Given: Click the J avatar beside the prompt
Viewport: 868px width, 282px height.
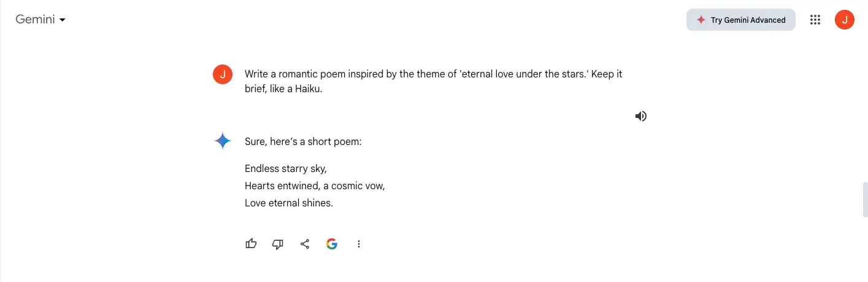Looking at the screenshot, I should click(x=223, y=74).
